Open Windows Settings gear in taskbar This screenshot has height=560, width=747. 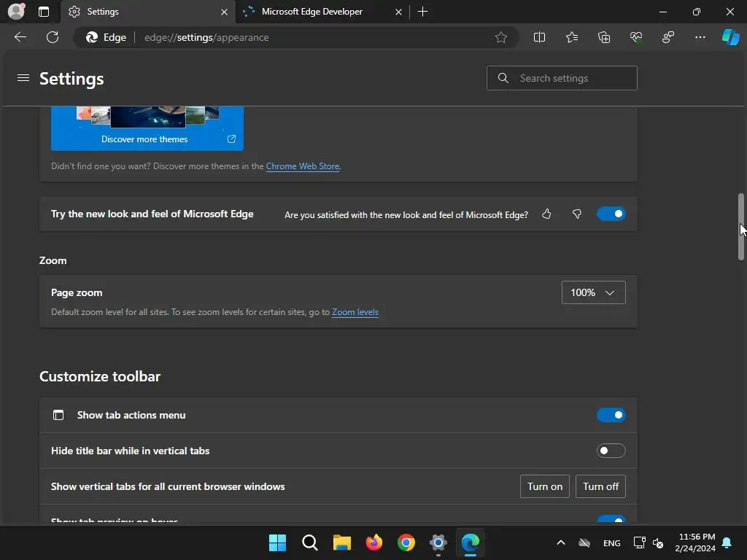pyautogui.click(x=438, y=542)
